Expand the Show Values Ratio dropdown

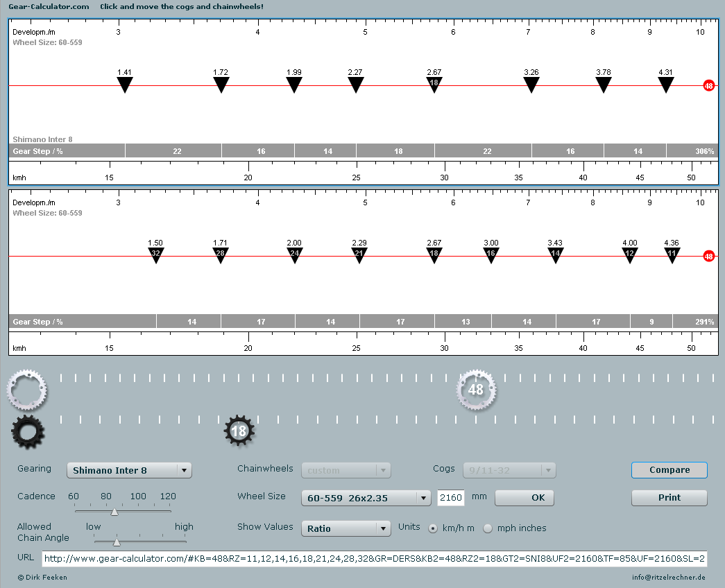coord(346,528)
